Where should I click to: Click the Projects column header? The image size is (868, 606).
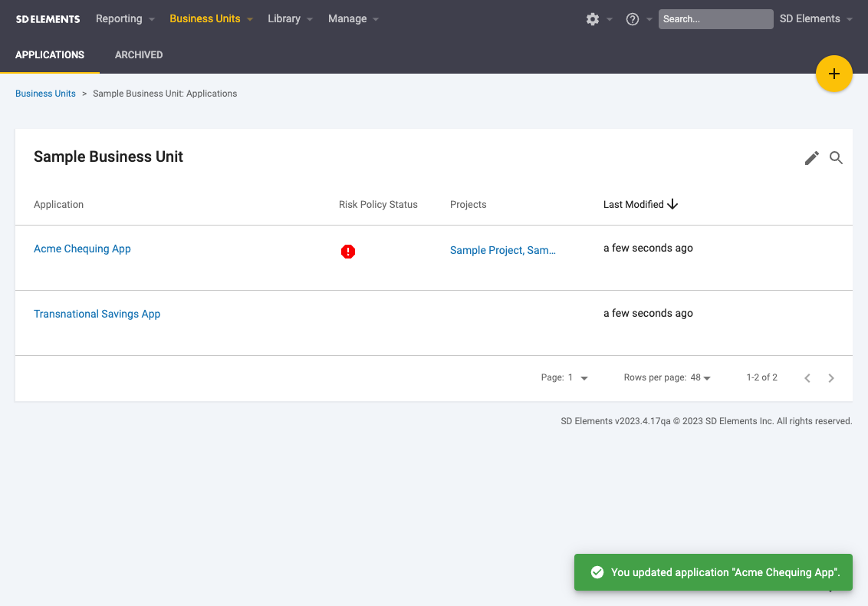(469, 204)
